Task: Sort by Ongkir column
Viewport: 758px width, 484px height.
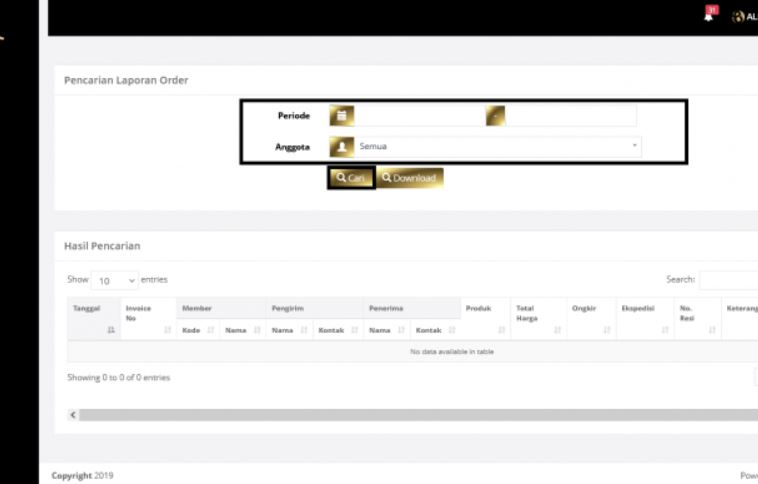Action: [590, 319]
